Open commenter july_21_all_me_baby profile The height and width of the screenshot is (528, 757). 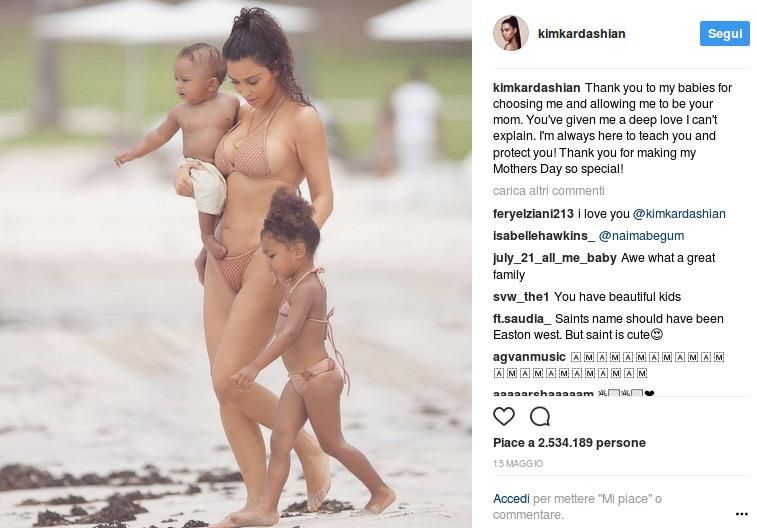pyautogui.click(x=555, y=258)
